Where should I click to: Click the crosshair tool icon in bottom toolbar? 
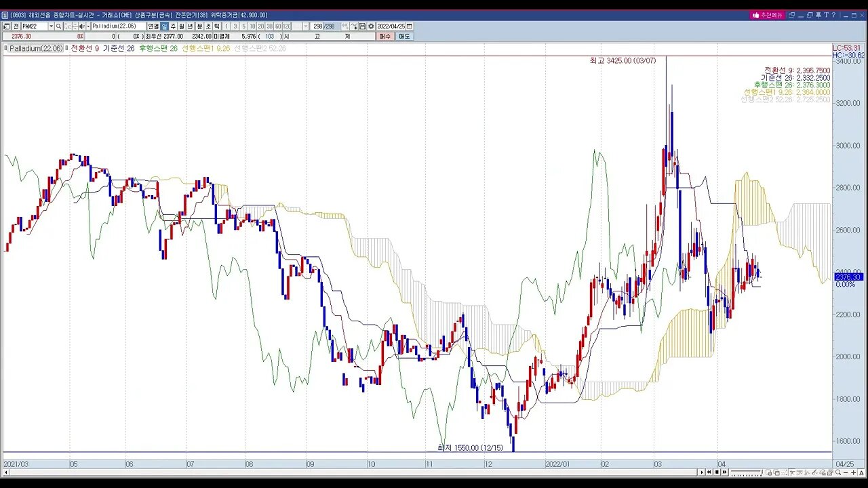click(792, 472)
